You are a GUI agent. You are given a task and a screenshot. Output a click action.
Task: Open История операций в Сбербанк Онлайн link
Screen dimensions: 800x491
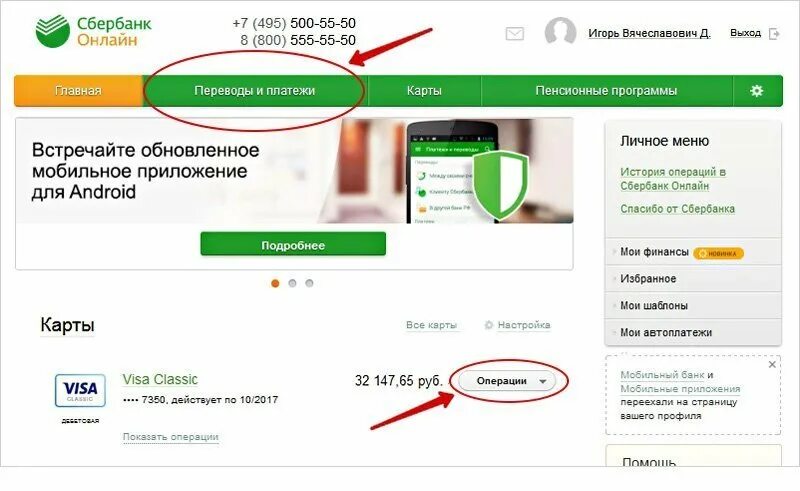coord(673,179)
